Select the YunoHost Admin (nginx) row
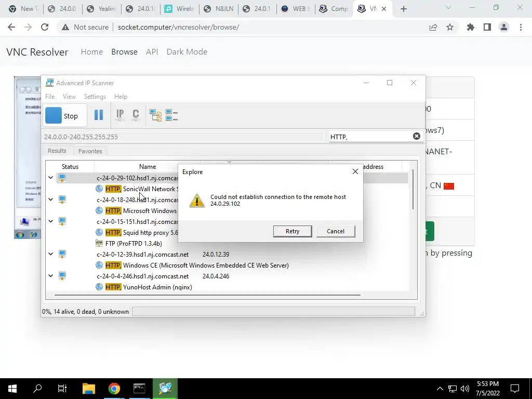Screen dimensions: 532x399 coord(149,287)
